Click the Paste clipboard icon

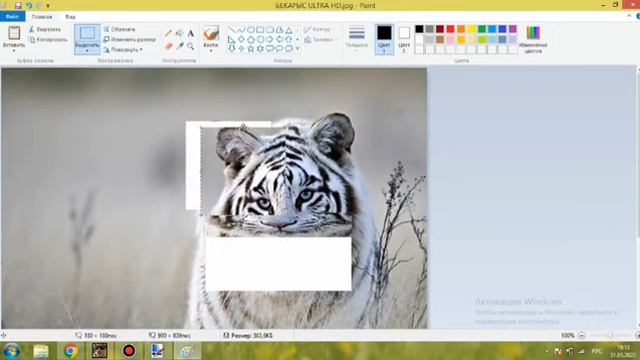pyautogui.click(x=14, y=33)
